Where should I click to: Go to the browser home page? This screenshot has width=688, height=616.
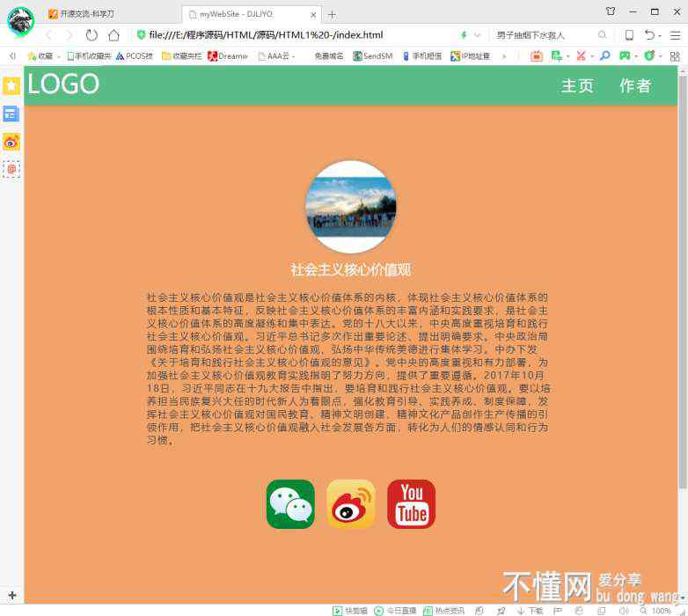click(113, 35)
